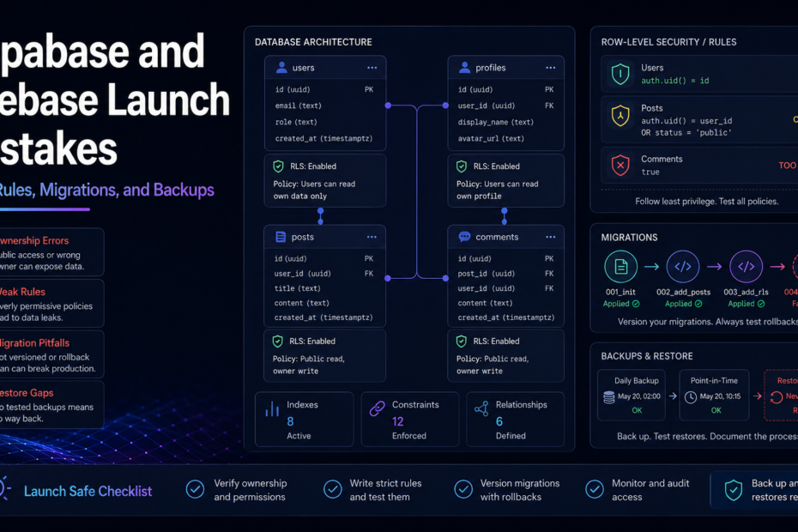Toggle the Version migrations with rollbacks checkmark
Screen dimensions: 798x532
(x=463, y=489)
